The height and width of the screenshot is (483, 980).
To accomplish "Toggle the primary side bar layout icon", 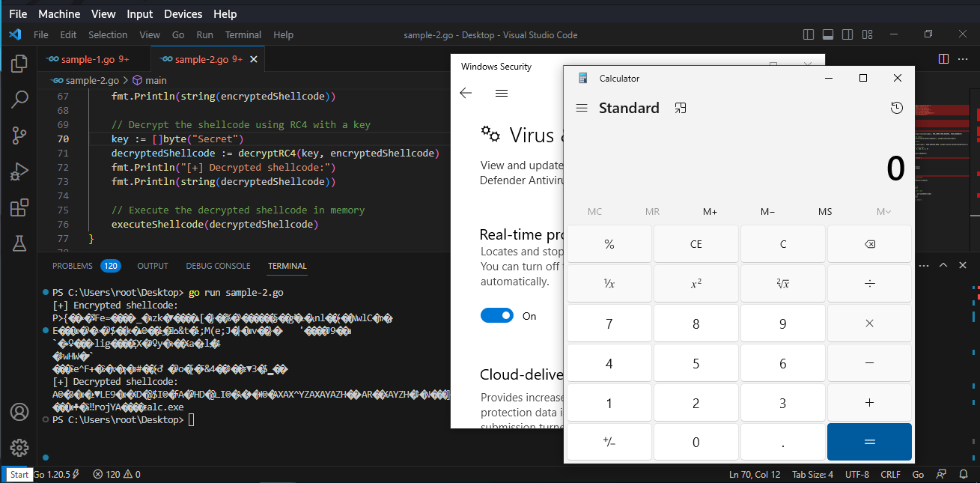I will tap(809, 34).
